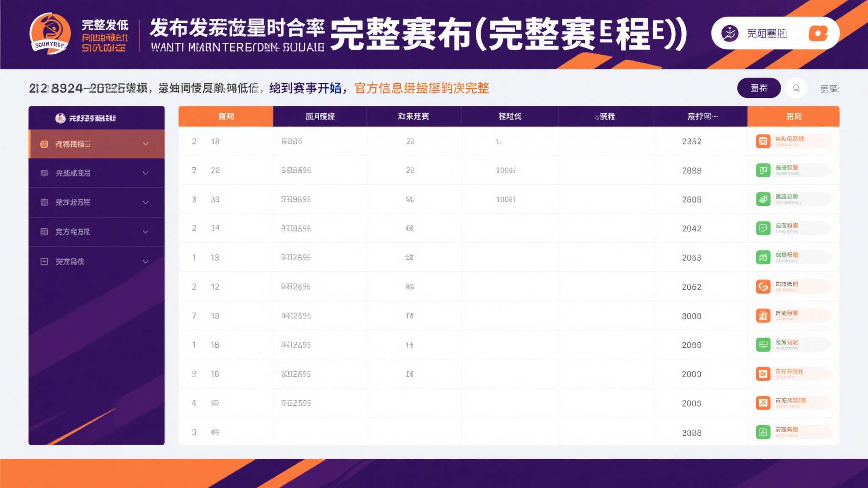Click the orange camera icon in the header pill
868x488 pixels.
[818, 33]
